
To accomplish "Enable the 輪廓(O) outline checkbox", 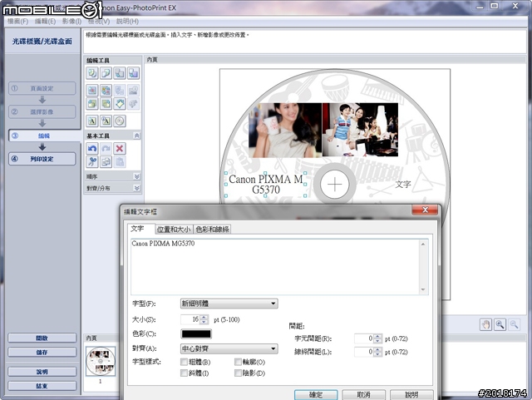I will tap(238, 362).
